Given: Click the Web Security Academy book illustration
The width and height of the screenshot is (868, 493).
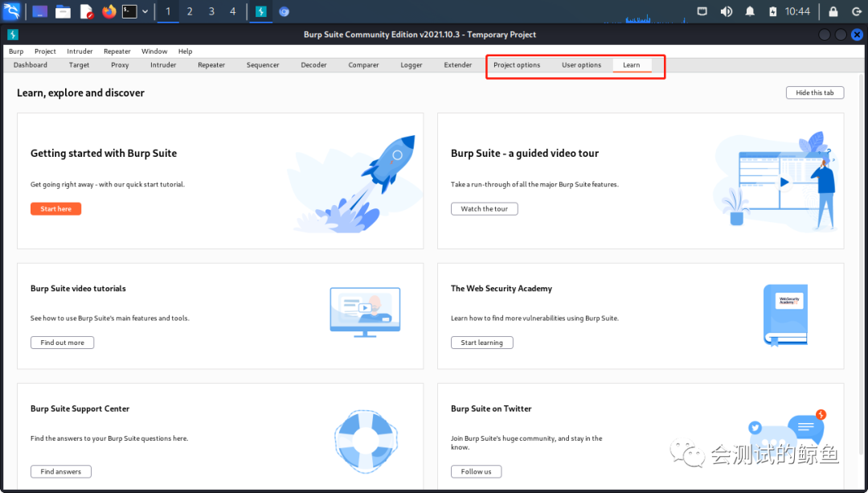Looking at the screenshot, I should point(785,315).
